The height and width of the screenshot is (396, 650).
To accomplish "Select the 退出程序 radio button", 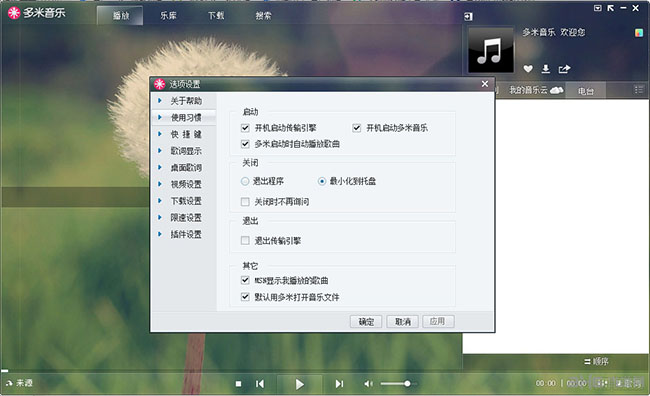I will (x=245, y=181).
